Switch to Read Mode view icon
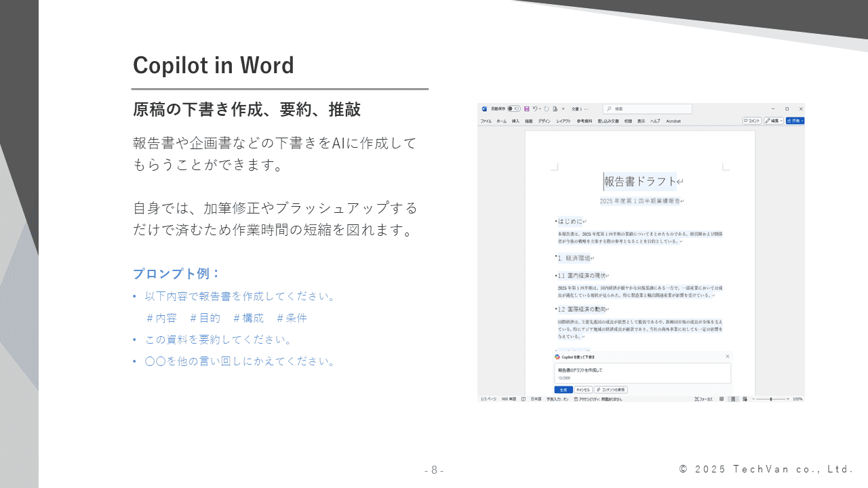This screenshot has height=488, width=868. point(722,399)
